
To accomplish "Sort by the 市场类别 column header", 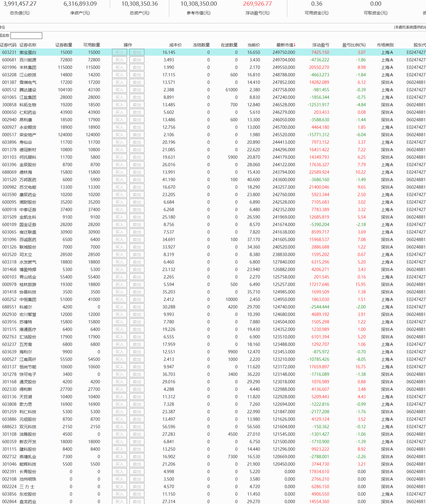I will point(385,45).
